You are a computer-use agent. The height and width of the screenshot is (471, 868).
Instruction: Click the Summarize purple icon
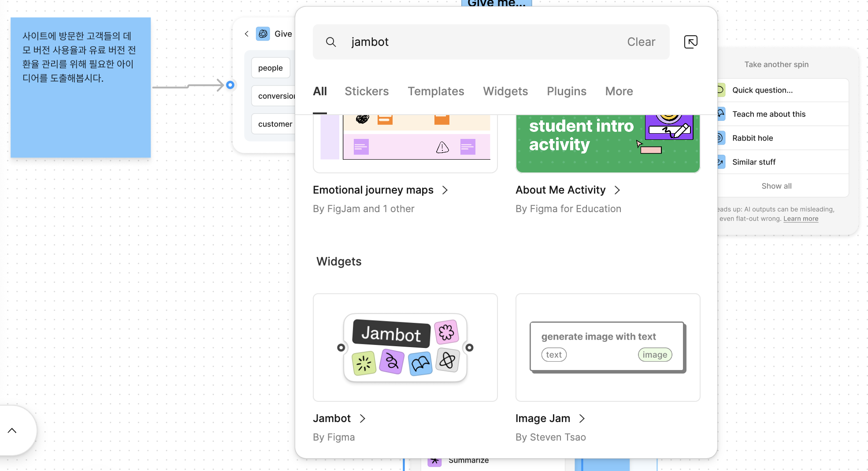(434, 461)
